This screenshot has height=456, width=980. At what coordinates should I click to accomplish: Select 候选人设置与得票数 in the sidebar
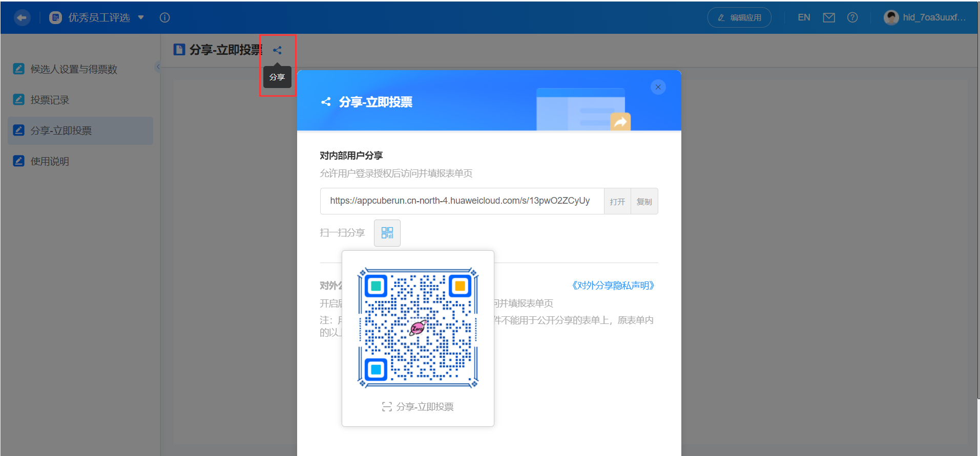[x=80, y=69]
